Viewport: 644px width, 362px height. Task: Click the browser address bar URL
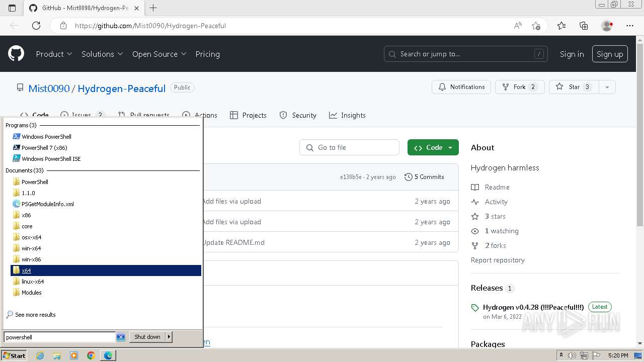pyautogui.click(x=150, y=26)
